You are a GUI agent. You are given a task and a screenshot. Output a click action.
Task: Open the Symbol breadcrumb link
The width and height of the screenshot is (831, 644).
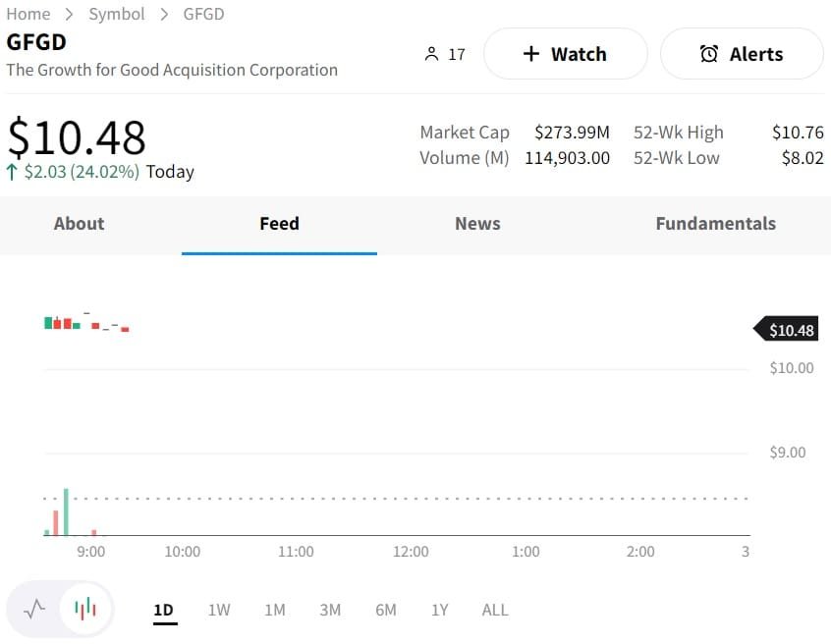(x=117, y=14)
